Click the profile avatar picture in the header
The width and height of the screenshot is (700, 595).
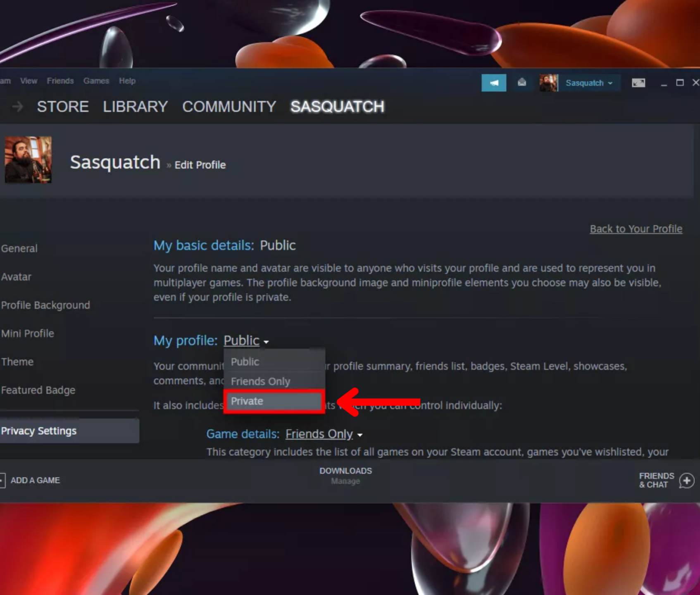(x=28, y=159)
